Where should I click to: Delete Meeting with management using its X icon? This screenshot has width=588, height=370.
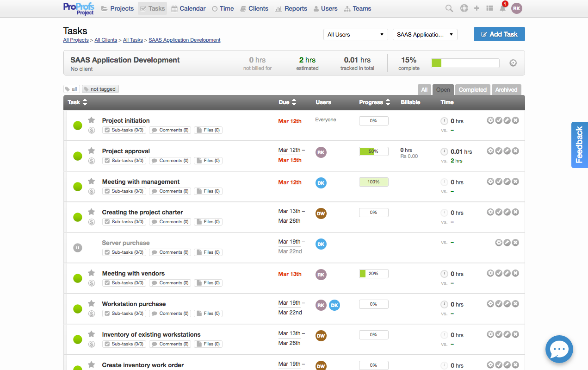point(515,182)
